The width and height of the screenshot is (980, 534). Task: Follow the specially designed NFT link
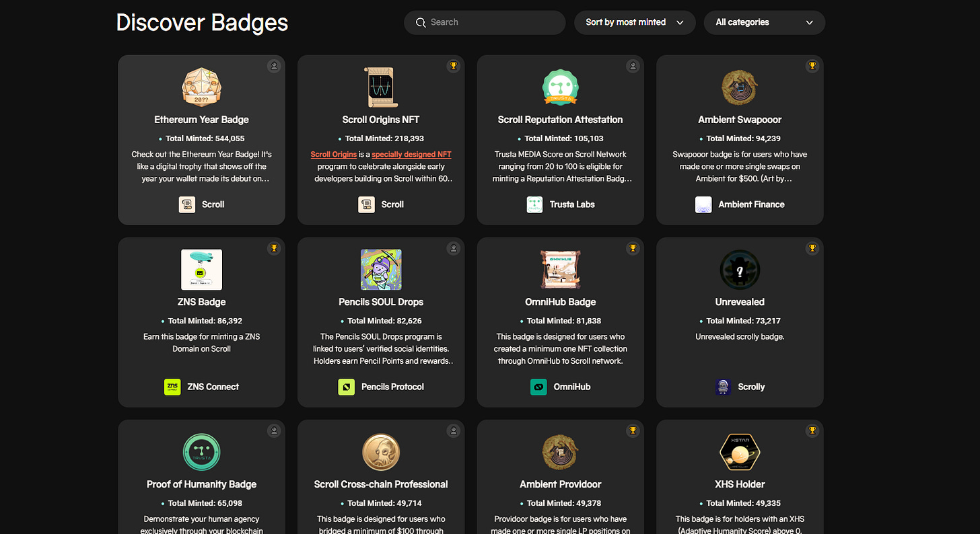(x=411, y=155)
